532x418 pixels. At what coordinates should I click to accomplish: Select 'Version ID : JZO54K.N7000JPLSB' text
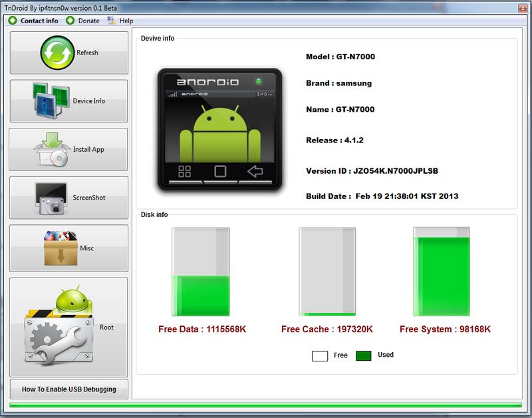[372, 171]
